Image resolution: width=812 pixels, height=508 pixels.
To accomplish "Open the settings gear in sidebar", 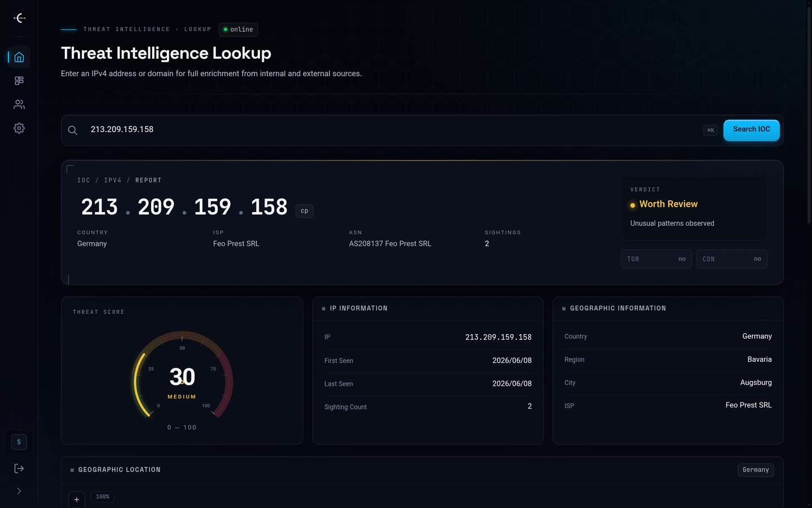I will (19, 128).
